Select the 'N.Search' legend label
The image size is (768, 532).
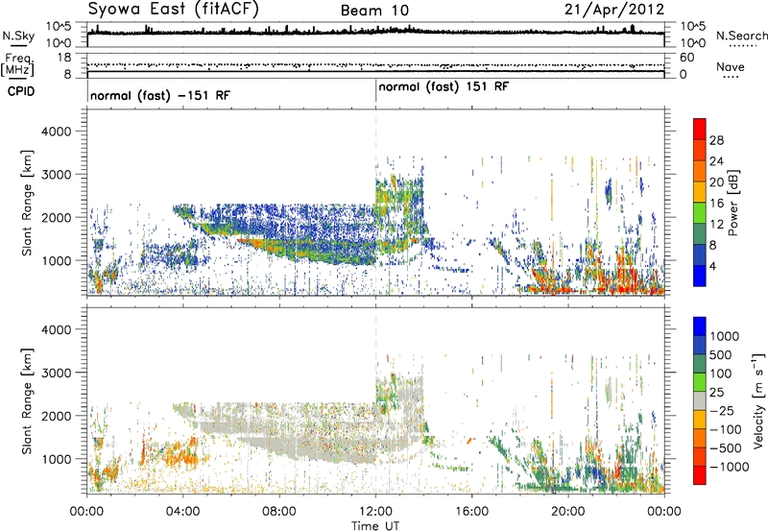pyautogui.click(x=742, y=36)
